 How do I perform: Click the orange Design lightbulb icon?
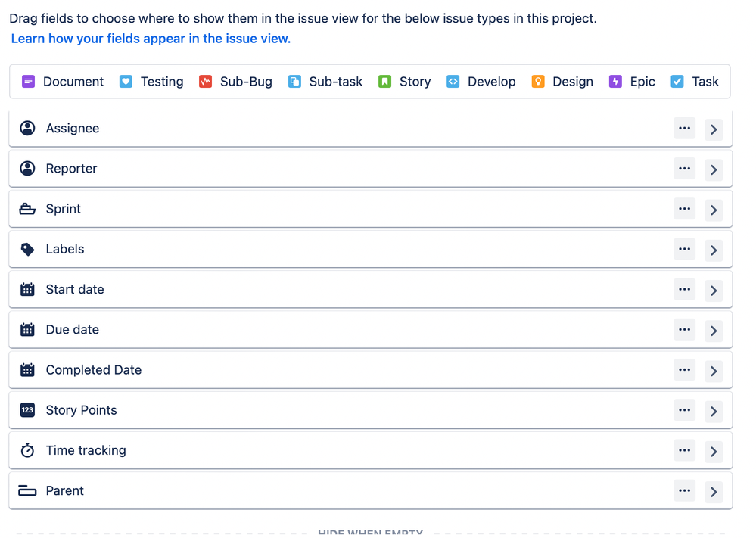click(538, 82)
